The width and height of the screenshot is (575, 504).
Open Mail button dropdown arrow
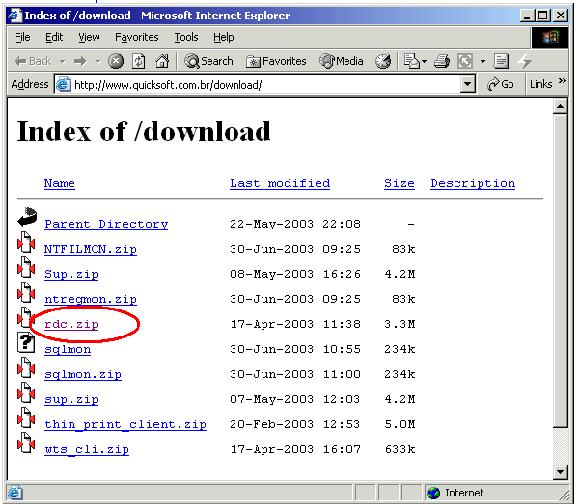pos(424,61)
